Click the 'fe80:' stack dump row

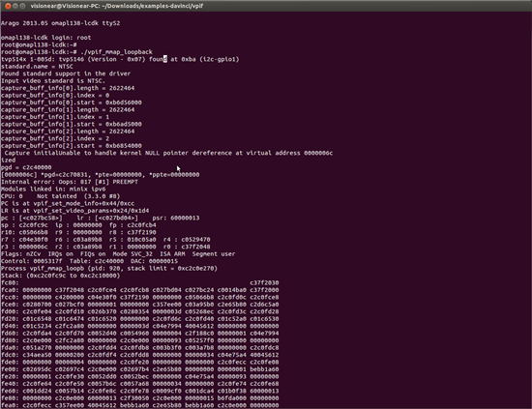140,398
